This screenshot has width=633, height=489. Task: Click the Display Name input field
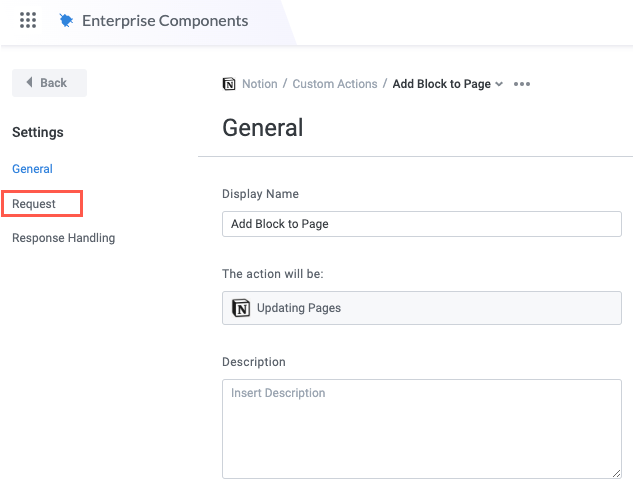tap(421, 224)
